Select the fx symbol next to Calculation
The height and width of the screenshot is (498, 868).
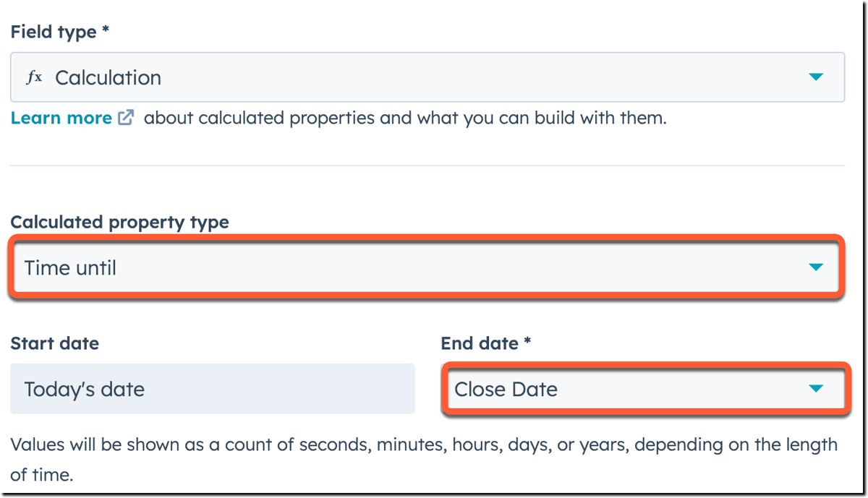[x=35, y=77]
